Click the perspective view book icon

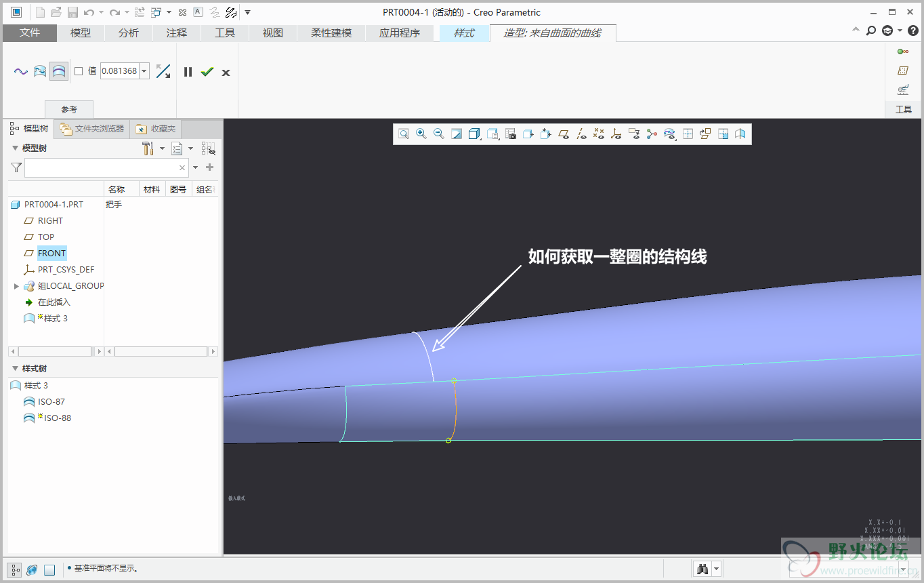(740, 134)
